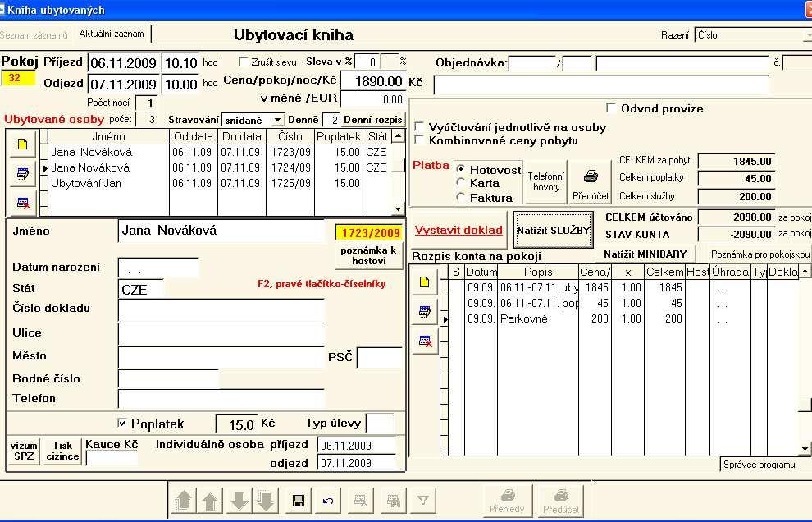
Task: Click the PSČ postal code field
Action: tap(380, 358)
